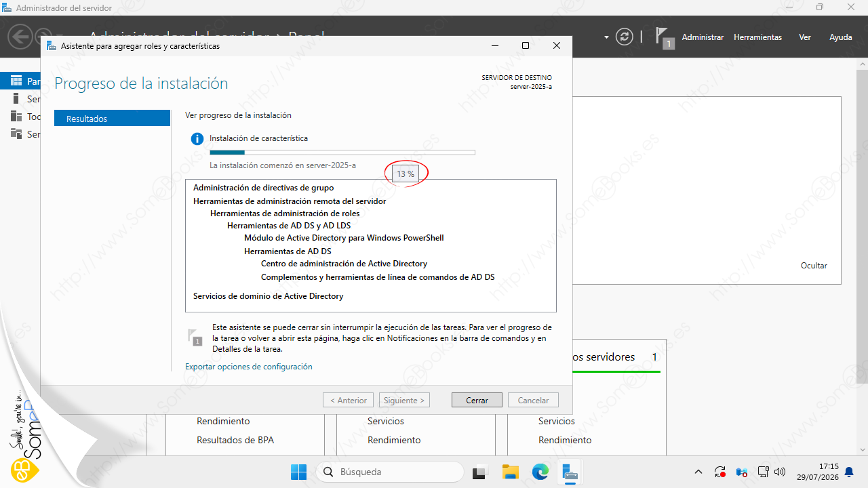Click the Cancelar button
868x488 pixels.
pyautogui.click(x=533, y=400)
